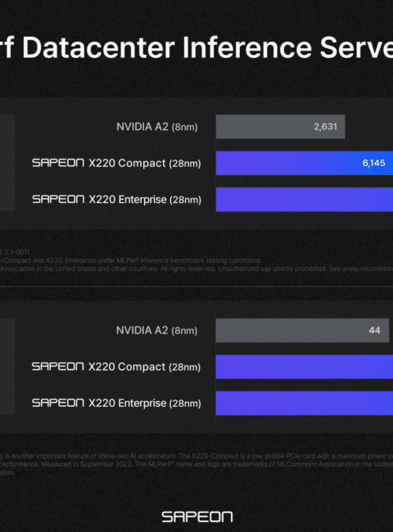This screenshot has height=532, width=393.
Task: Click the gray NVIDIA A2 bar showing 2,631
Action: click(x=280, y=127)
